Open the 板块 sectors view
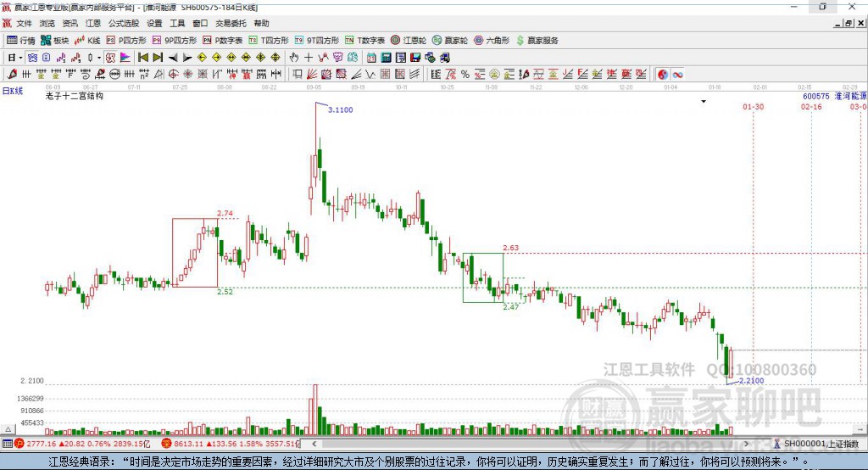This screenshot has height=470, width=868. pos(55,41)
